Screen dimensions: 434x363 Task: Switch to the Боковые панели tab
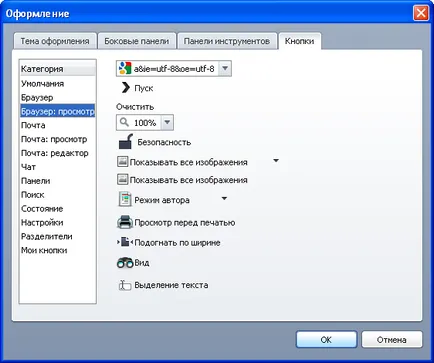click(x=137, y=41)
